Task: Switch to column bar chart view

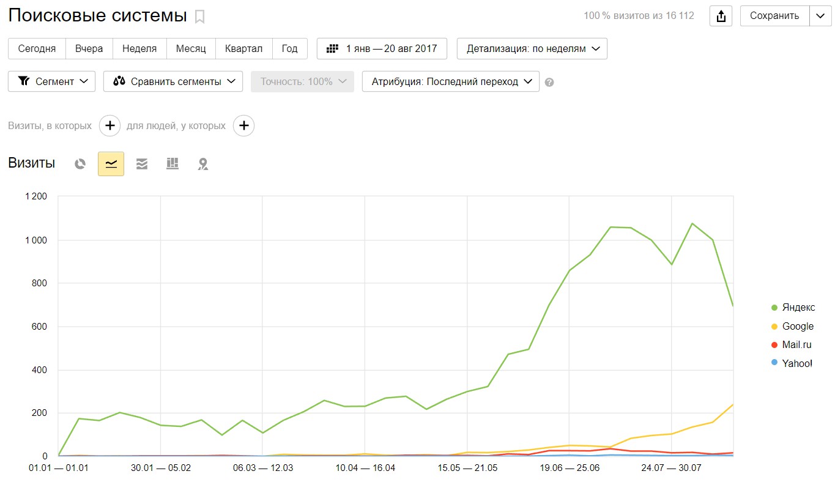Action: (173, 164)
